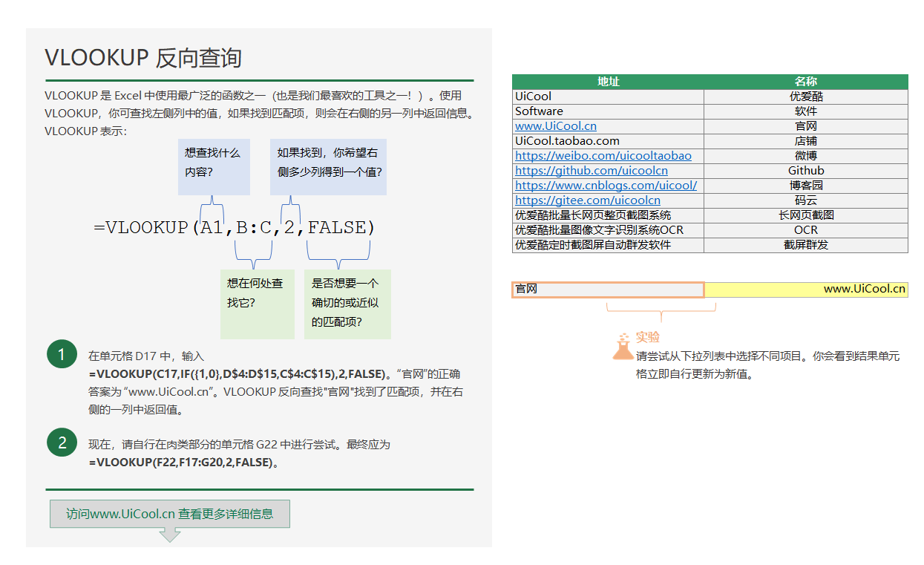Click the 想查找什么内容? callout box
This screenshot has height=565, width=924.
point(214,167)
